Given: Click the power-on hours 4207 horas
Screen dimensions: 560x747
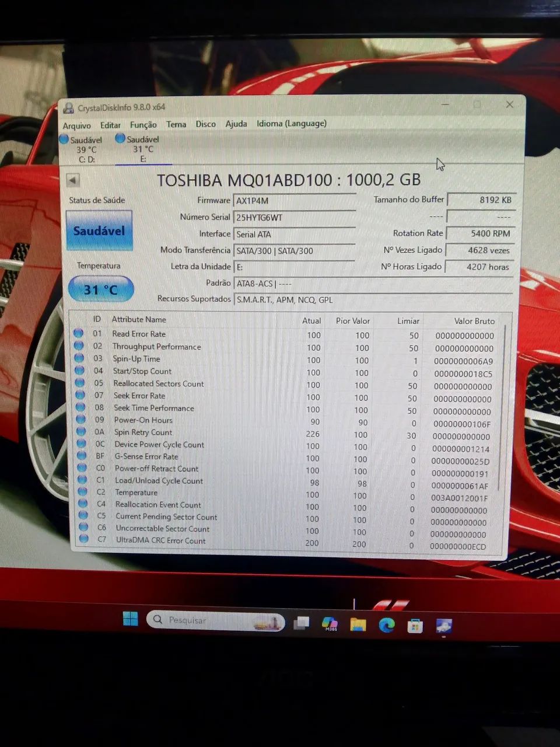Looking at the screenshot, I should point(481,267).
